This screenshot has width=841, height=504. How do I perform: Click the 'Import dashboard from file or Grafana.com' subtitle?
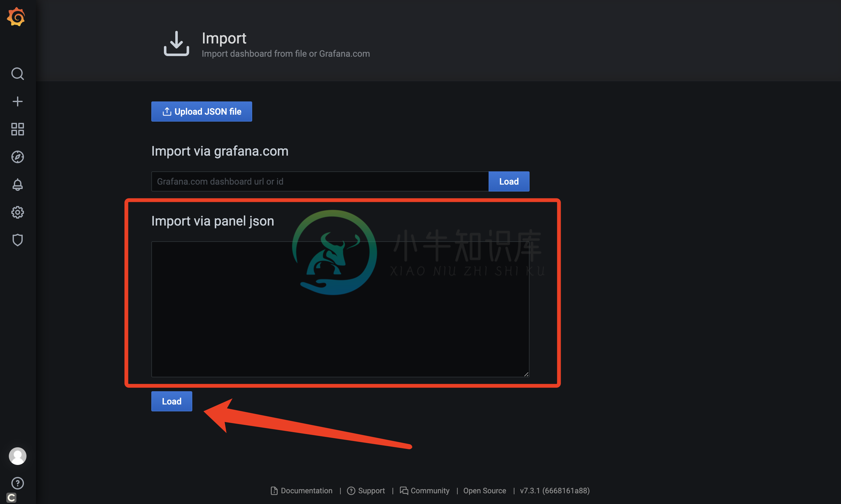click(x=286, y=54)
